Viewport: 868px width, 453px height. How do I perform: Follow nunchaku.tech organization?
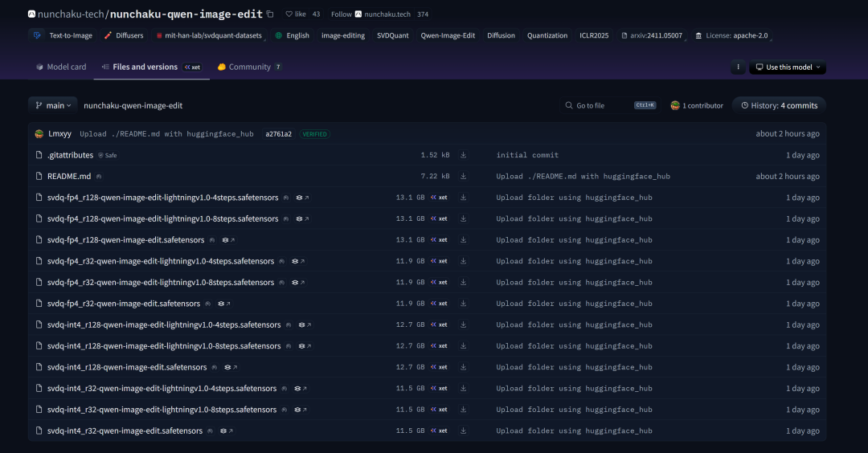tap(341, 14)
